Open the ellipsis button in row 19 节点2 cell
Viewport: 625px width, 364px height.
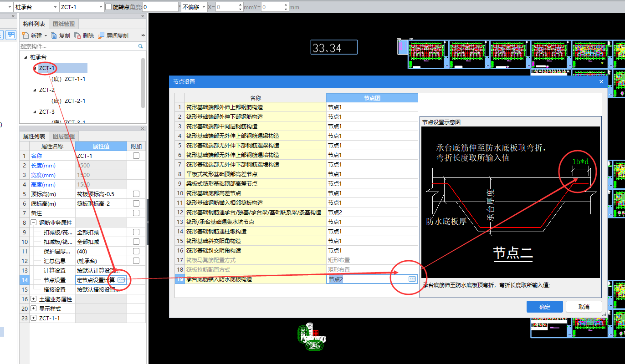(x=412, y=279)
